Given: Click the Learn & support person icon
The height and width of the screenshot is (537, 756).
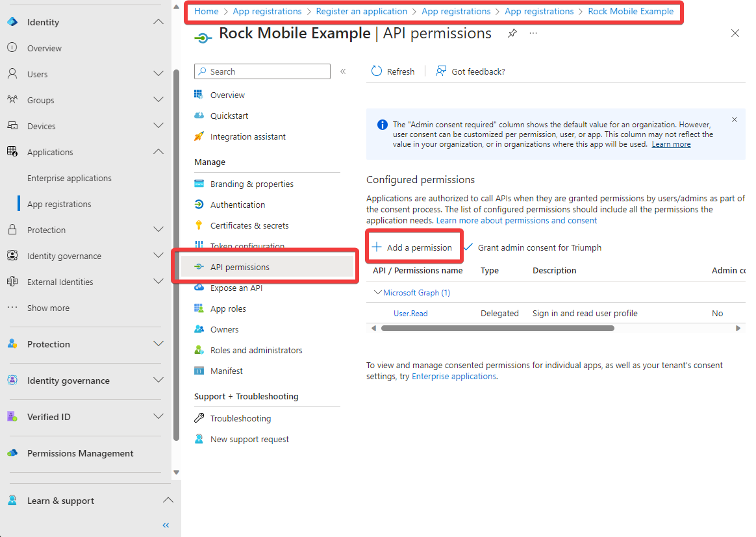Looking at the screenshot, I should point(12,500).
